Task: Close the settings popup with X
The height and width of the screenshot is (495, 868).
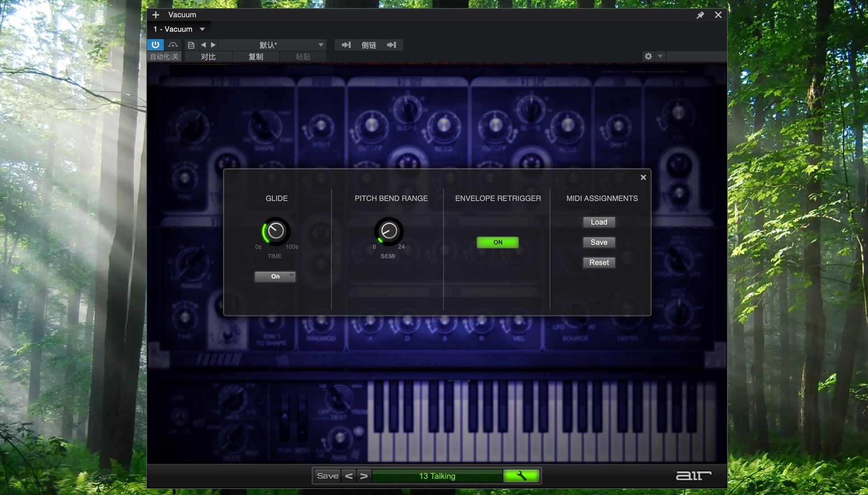Action: [x=643, y=177]
